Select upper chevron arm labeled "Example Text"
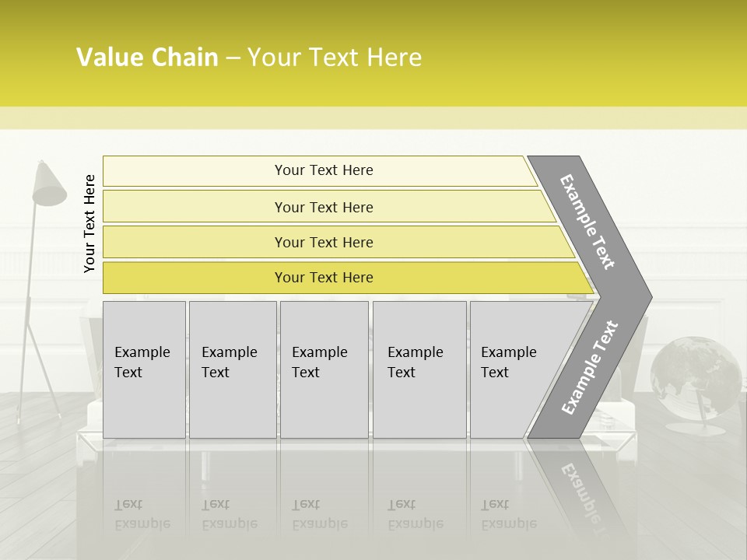The height and width of the screenshot is (560, 747). coord(588,221)
